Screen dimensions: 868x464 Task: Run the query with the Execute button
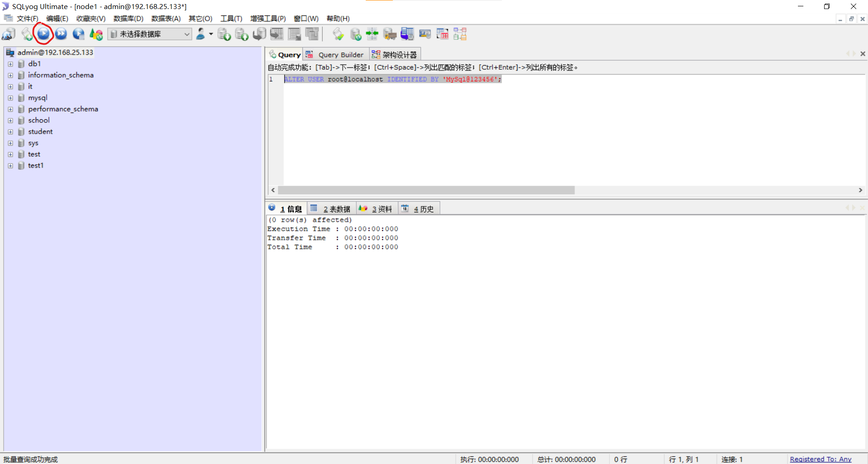coord(43,34)
